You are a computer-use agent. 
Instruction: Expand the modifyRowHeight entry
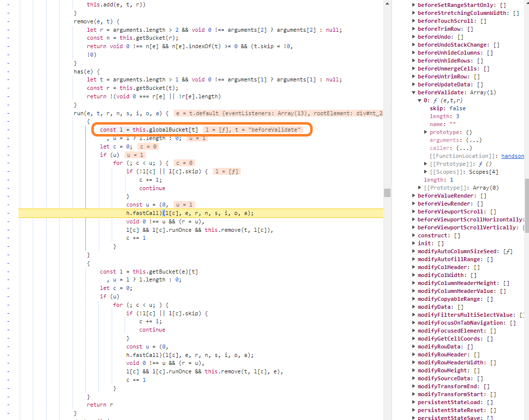(413, 370)
